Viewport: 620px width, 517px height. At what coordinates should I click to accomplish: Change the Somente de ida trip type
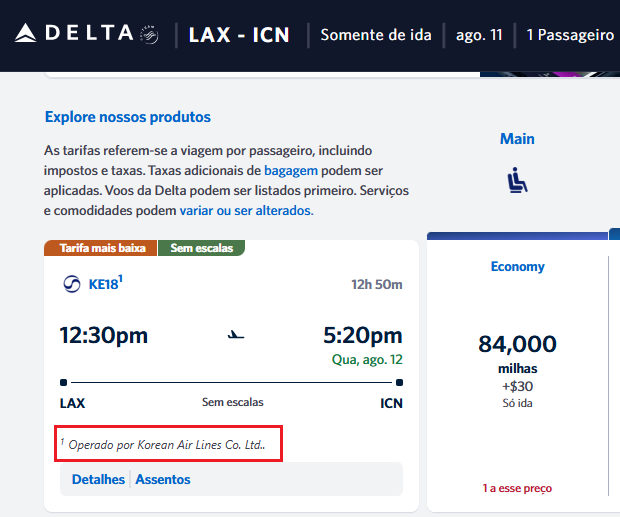376,35
